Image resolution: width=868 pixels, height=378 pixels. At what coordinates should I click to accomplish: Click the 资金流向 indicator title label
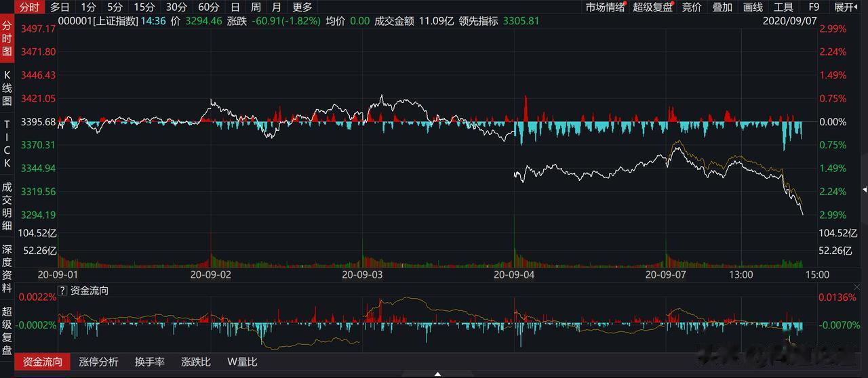pos(90,291)
